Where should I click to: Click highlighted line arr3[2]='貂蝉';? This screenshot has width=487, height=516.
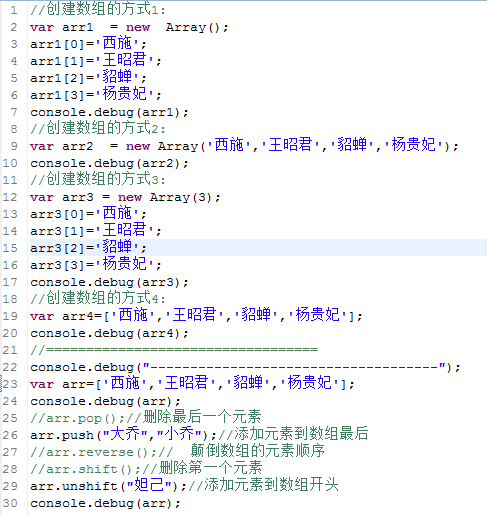88,248
